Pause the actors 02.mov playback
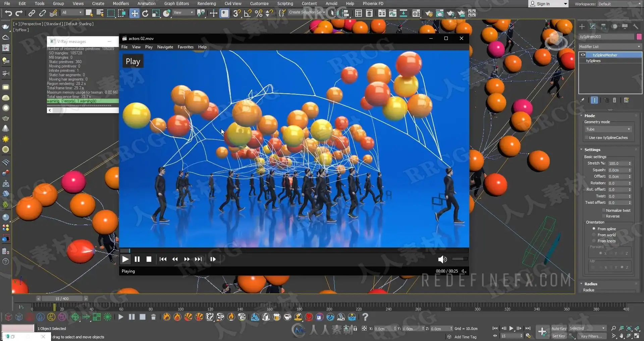 point(137,259)
